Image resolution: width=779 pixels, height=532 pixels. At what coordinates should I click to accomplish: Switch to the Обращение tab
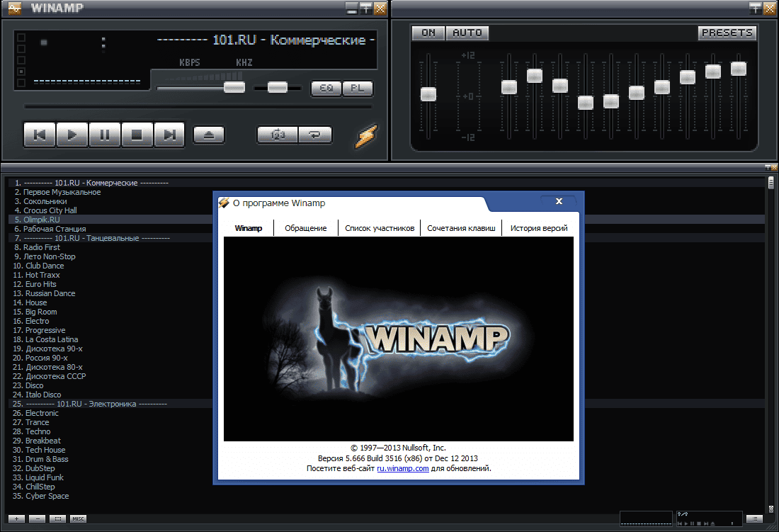click(x=305, y=228)
